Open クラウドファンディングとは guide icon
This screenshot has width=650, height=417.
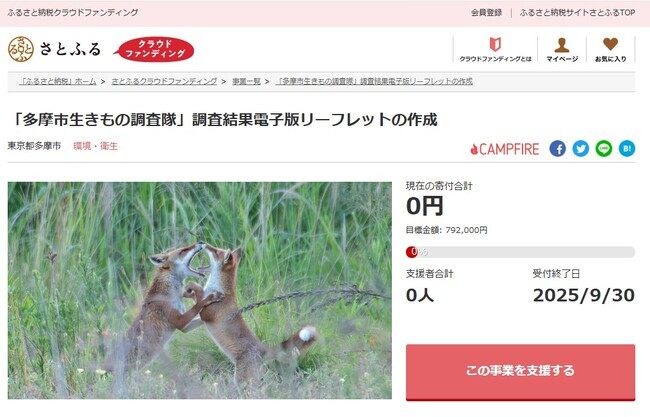pyautogui.click(x=495, y=49)
